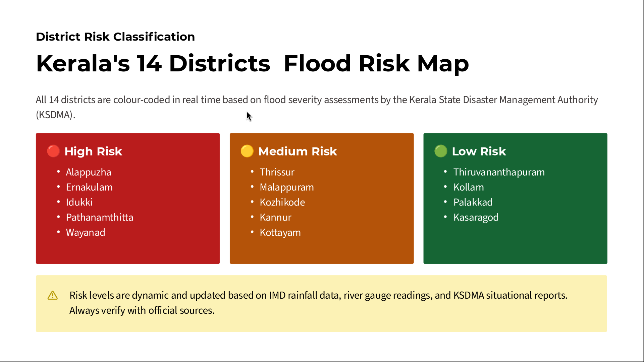This screenshot has height=362, width=644.
Task: Click Kozhikode district entry
Action: coord(282,202)
